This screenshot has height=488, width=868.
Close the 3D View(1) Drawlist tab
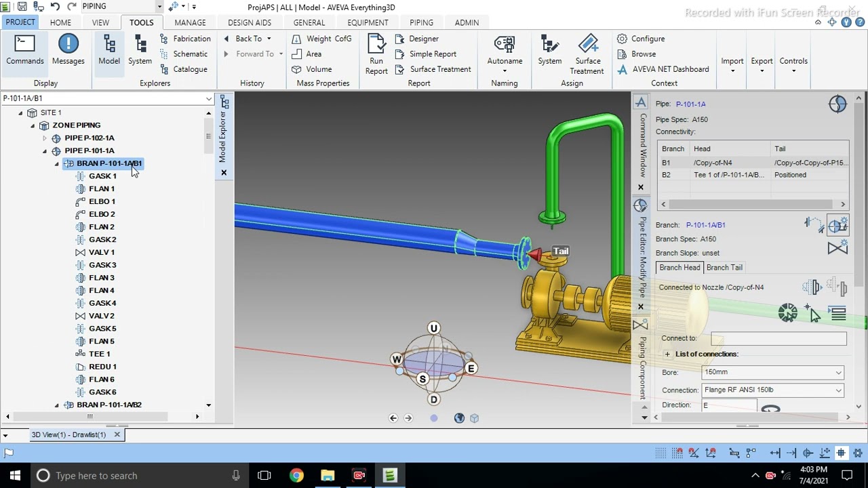coord(117,434)
